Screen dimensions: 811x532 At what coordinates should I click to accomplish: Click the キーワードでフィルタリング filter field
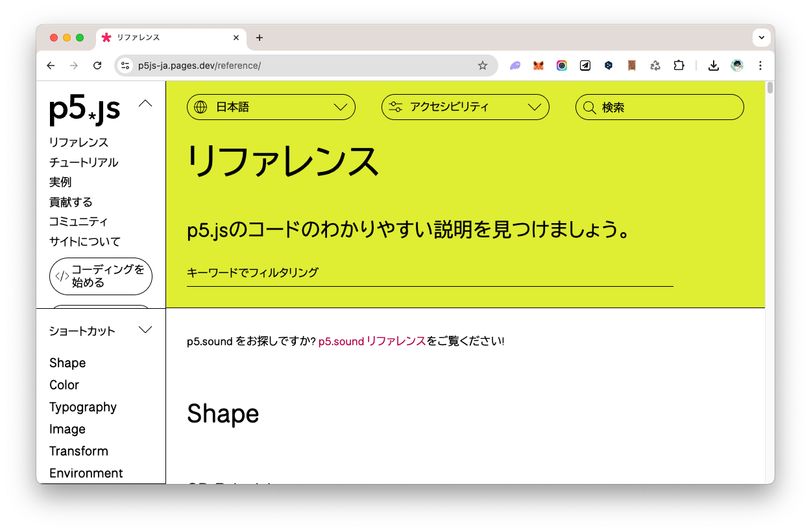[430, 273]
